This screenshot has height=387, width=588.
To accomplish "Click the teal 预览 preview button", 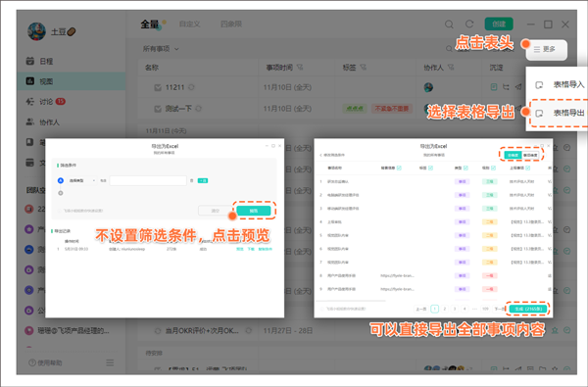I will click(254, 211).
